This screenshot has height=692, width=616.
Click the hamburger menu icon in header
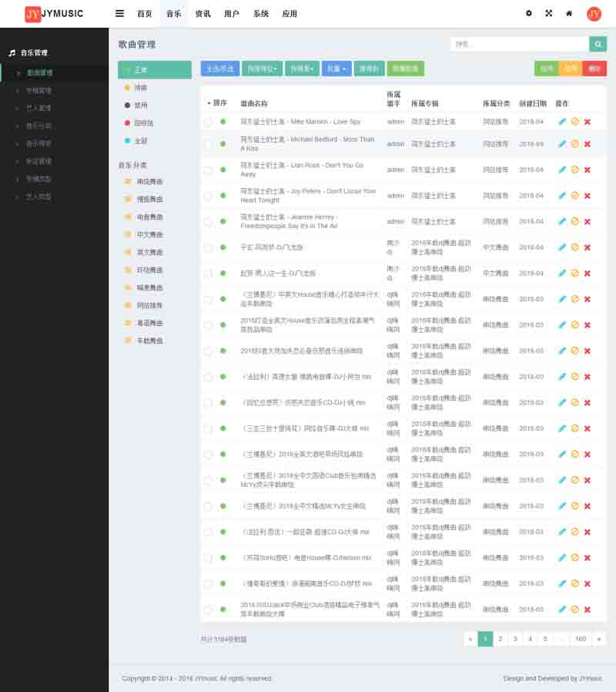(x=119, y=13)
